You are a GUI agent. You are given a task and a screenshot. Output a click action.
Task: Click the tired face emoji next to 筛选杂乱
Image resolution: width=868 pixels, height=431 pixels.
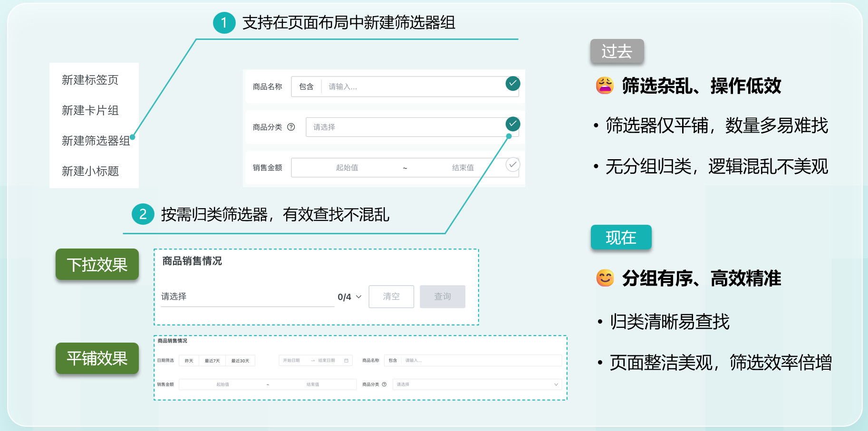point(605,86)
